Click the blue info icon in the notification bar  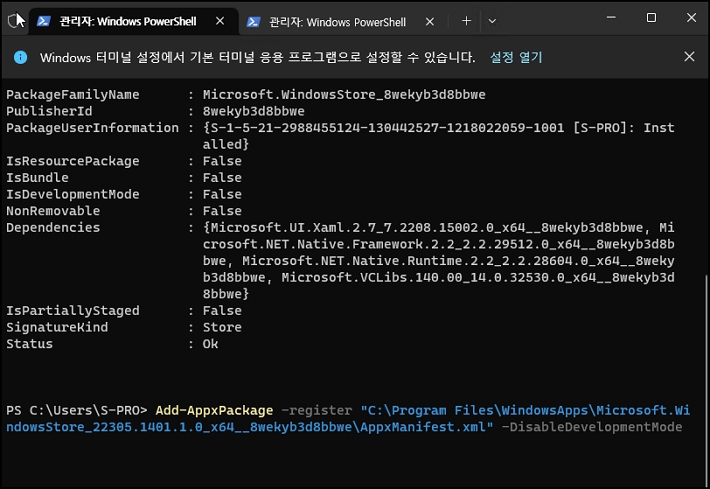click(x=20, y=58)
